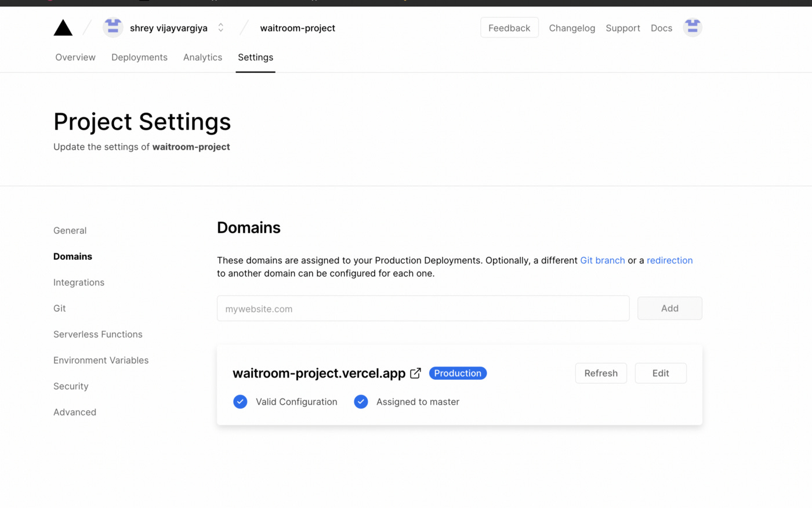
Task: Open external link icon for waitroom-project.vercel.app
Action: 415,373
